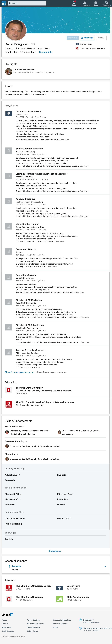Click David Douglass profile photo
The image size is (112, 644).
pyautogui.click(x=16, y=30)
